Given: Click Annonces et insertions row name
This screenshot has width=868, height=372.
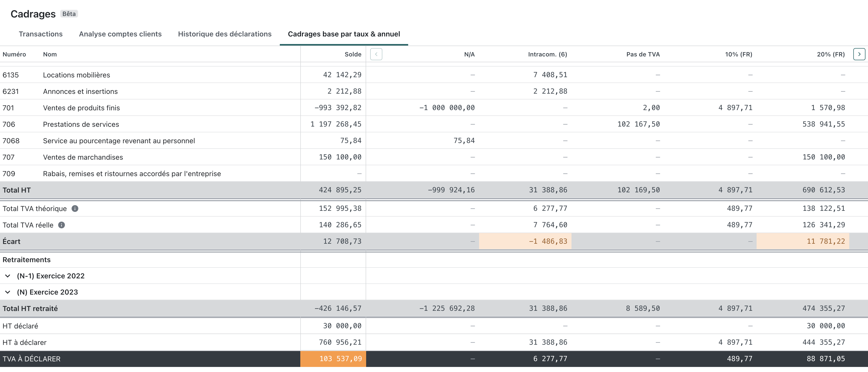Looking at the screenshot, I should point(80,92).
